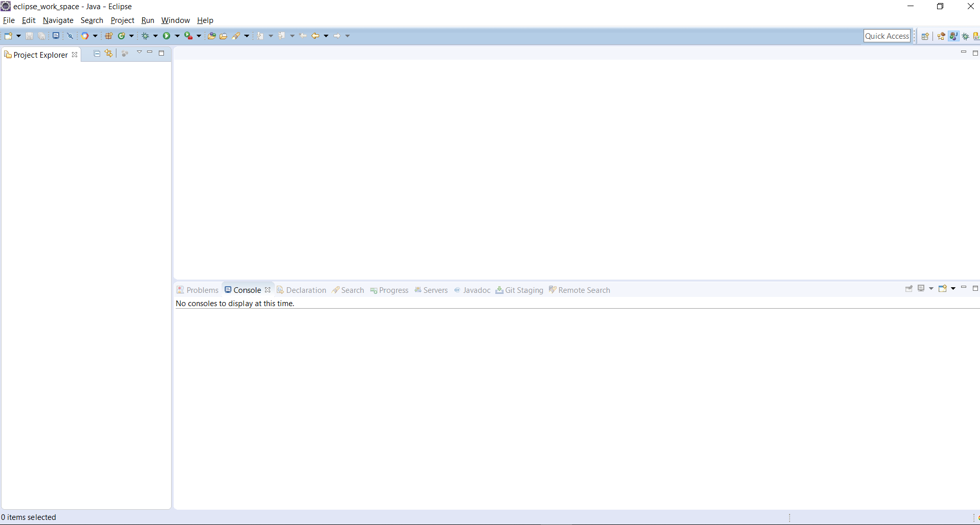Open the Navigate menu
This screenshot has width=980, height=525.
coord(58,20)
